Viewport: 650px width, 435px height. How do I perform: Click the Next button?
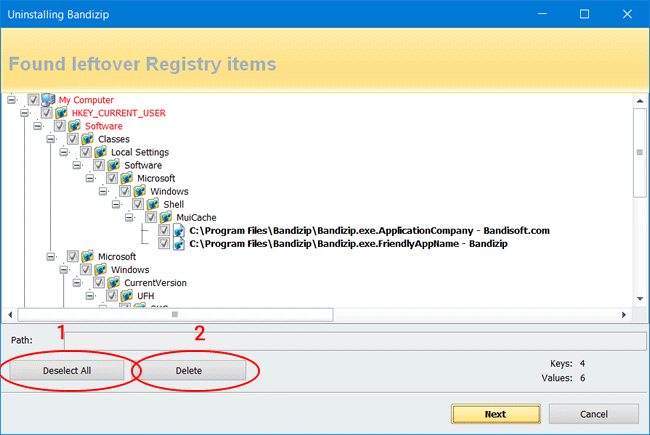pyautogui.click(x=494, y=413)
